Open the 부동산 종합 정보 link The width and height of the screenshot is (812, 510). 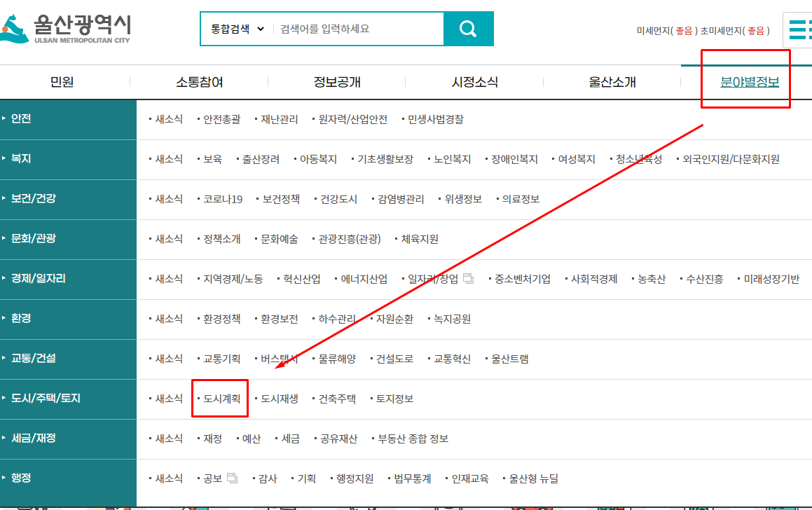point(413,439)
